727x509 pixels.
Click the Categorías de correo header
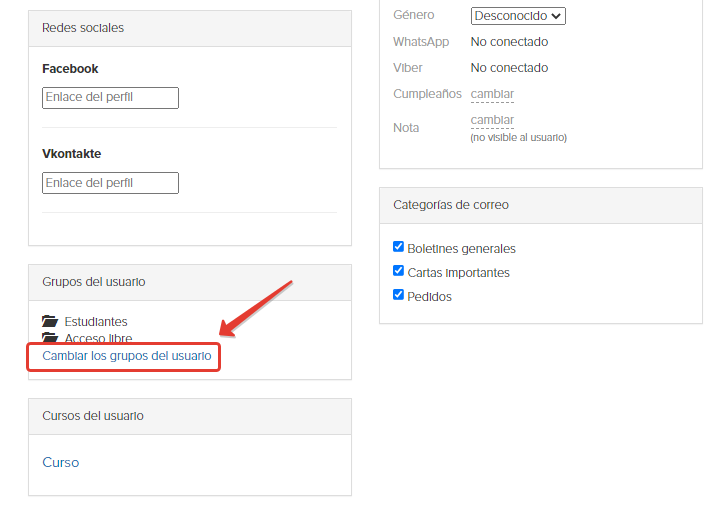[541, 205]
